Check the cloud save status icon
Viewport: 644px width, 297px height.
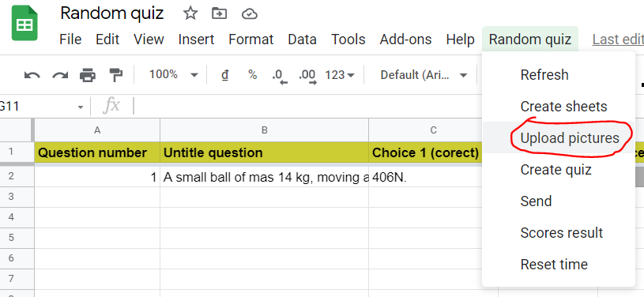point(250,14)
